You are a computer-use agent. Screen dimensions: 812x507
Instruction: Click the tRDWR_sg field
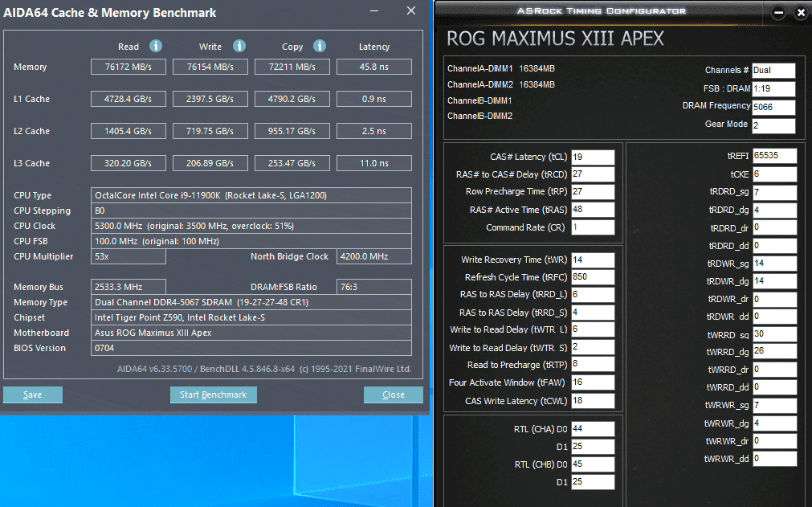click(x=774, y=263)
